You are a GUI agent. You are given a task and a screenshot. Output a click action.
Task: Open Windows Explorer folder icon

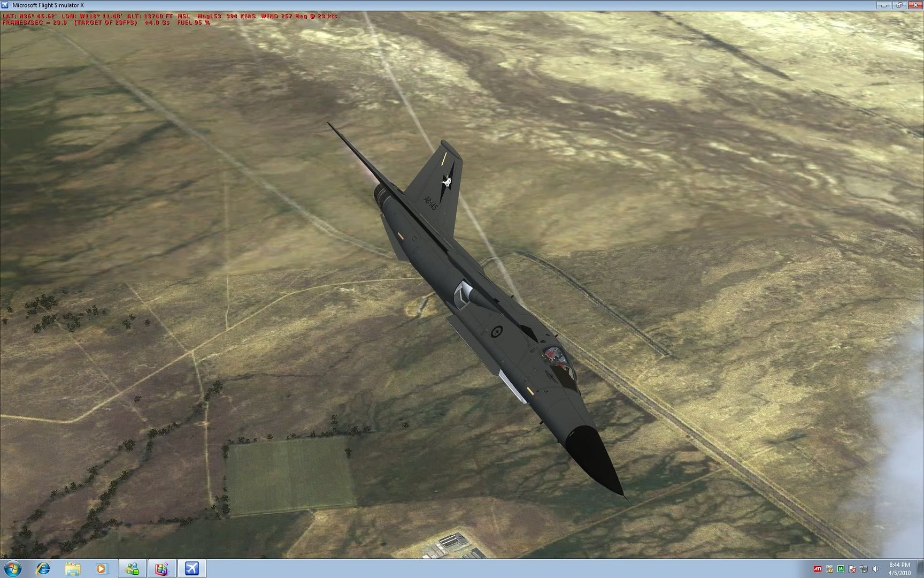coord(73,568)
